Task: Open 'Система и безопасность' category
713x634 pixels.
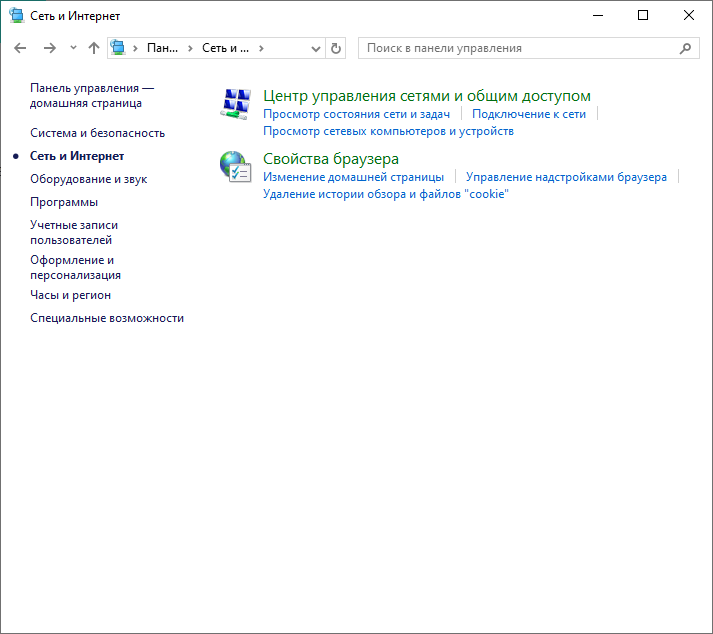Action: coord(97,133)
